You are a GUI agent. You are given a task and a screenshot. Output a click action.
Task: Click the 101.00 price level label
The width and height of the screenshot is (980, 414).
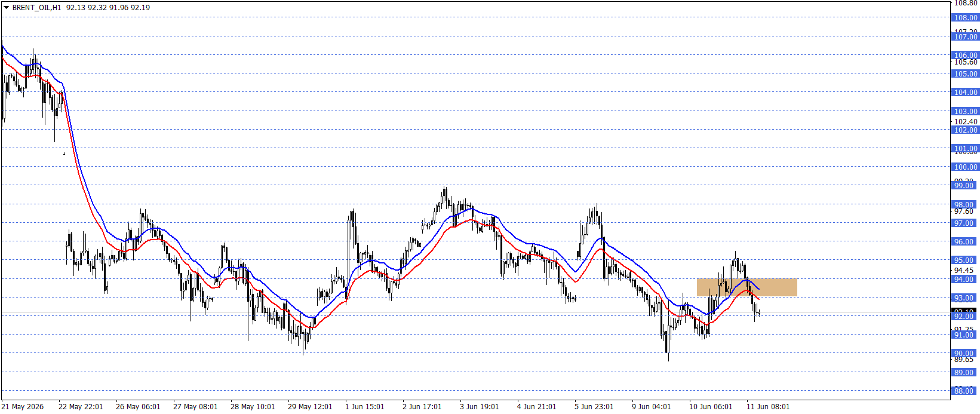coord(964,149)
